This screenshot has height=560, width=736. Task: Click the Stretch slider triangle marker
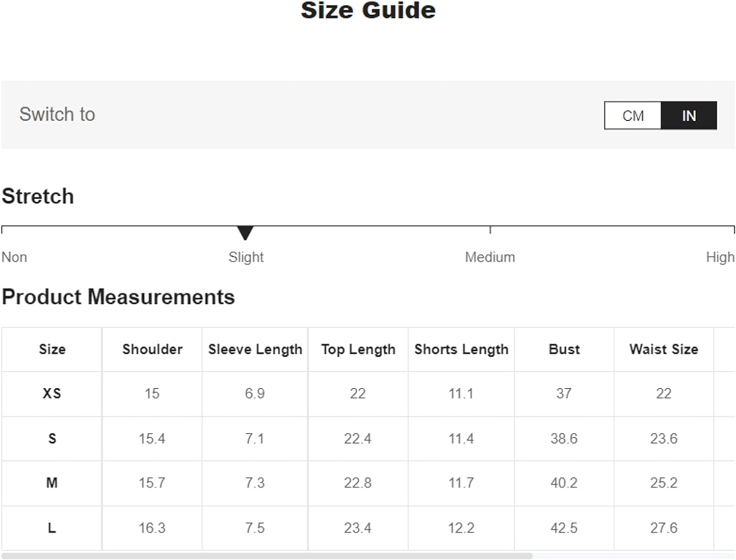pyautogui.click(x=245, y=232)
